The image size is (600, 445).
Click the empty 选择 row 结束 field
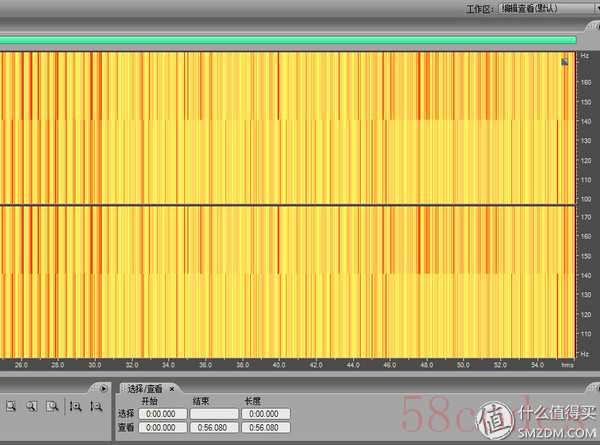[x=214, y=414]
